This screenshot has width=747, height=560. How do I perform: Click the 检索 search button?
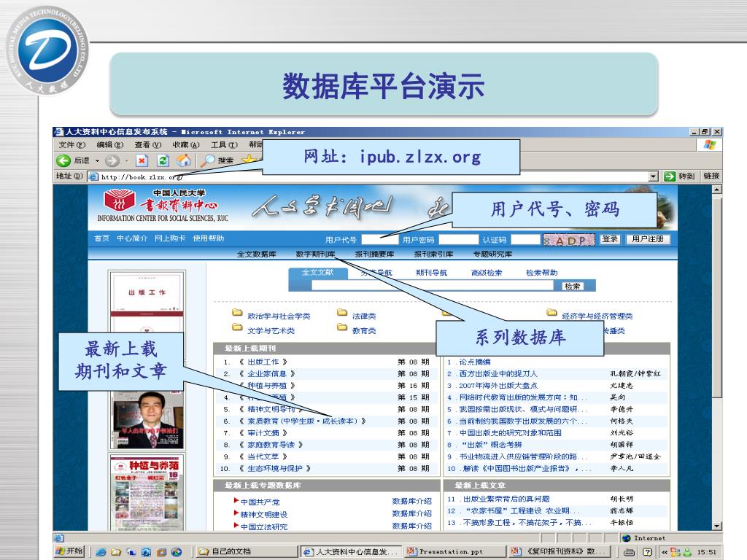(x=572, y=286)
